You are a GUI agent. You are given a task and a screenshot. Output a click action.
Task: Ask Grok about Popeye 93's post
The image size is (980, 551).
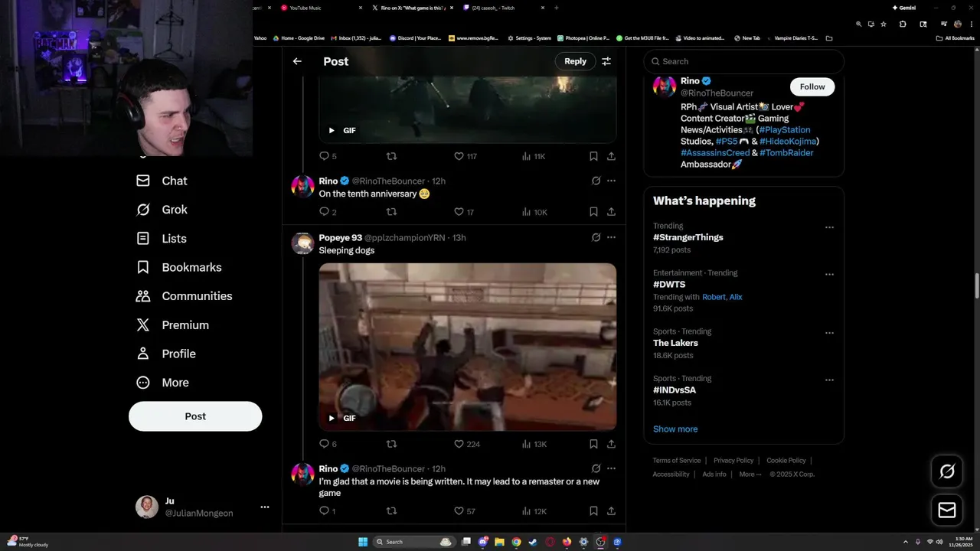pyautogui.click(x=596, y=237)
